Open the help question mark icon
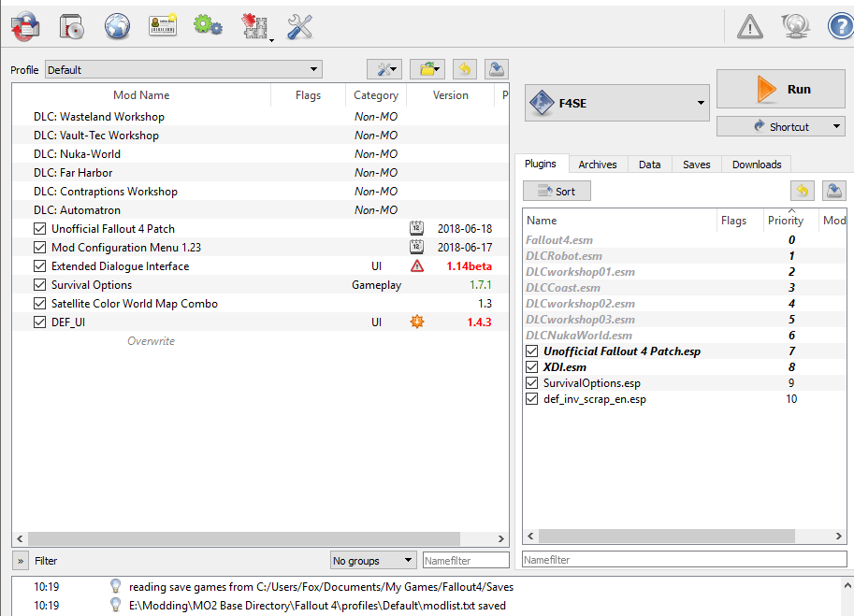Image resolution: width=854 pixels, height=616 pixels. pos(840,26)
